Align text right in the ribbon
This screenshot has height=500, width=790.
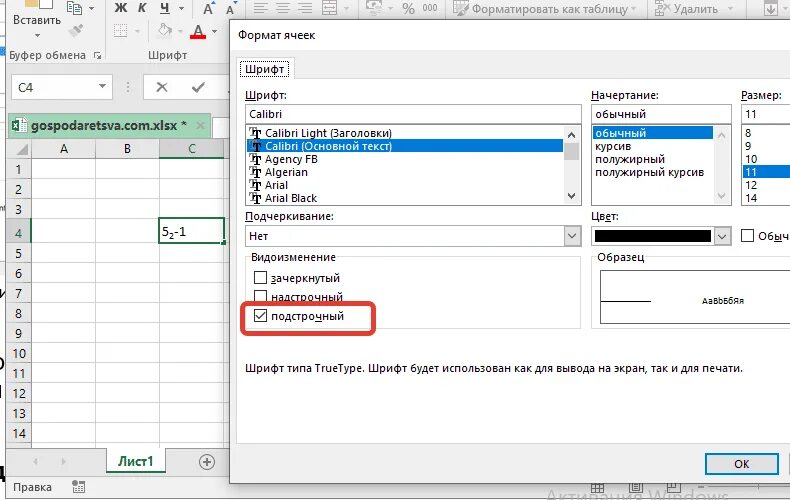[x=305, y=8]
